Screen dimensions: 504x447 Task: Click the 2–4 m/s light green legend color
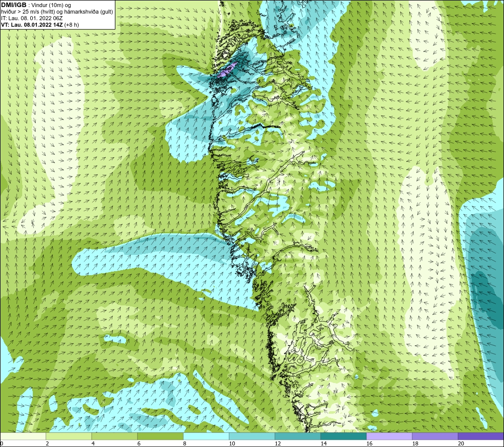pos(69,436)
